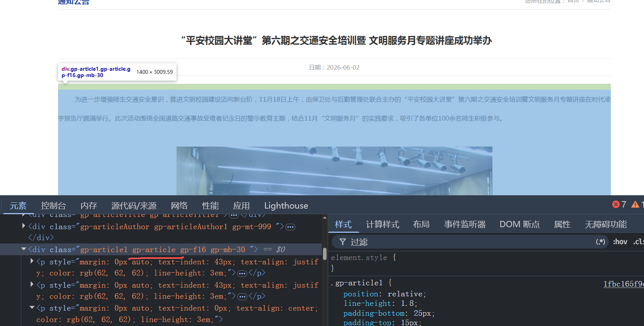644x326 pixels.
Task: Click the line-height: 1.8 declaration
Action: [380, 303]
